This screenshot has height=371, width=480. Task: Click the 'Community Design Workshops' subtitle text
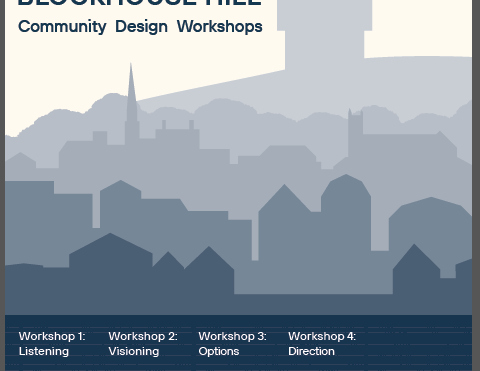(x=140, y=27)
